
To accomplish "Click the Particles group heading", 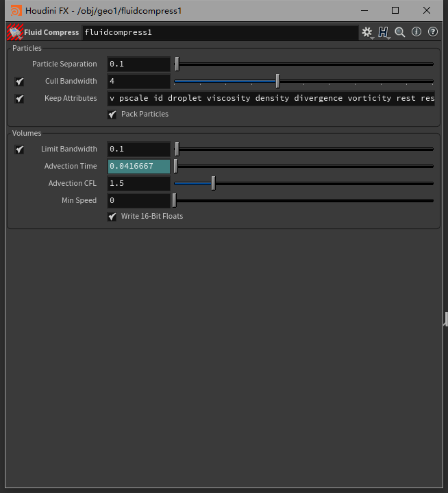I will coord(27,48).
